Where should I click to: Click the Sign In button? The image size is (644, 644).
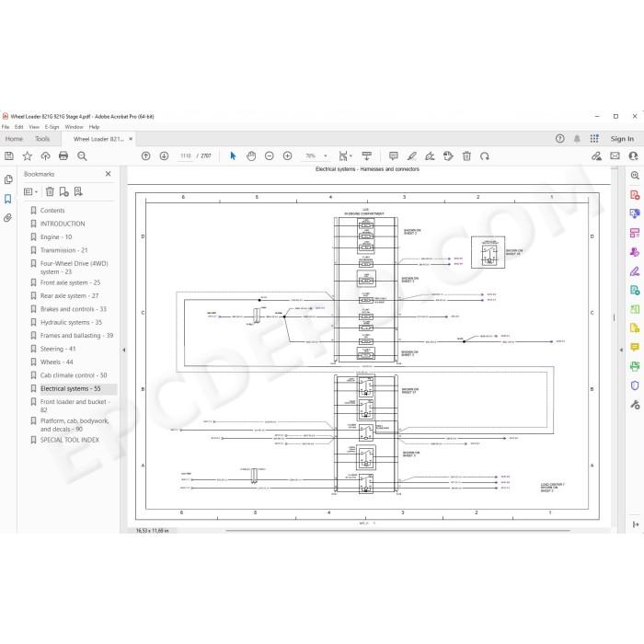pyautogui.click(x=622, y=139)
